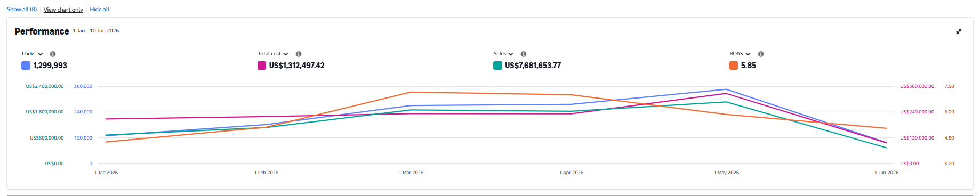Click the US$120,000.00 cost axis label

tap(917, 138)
